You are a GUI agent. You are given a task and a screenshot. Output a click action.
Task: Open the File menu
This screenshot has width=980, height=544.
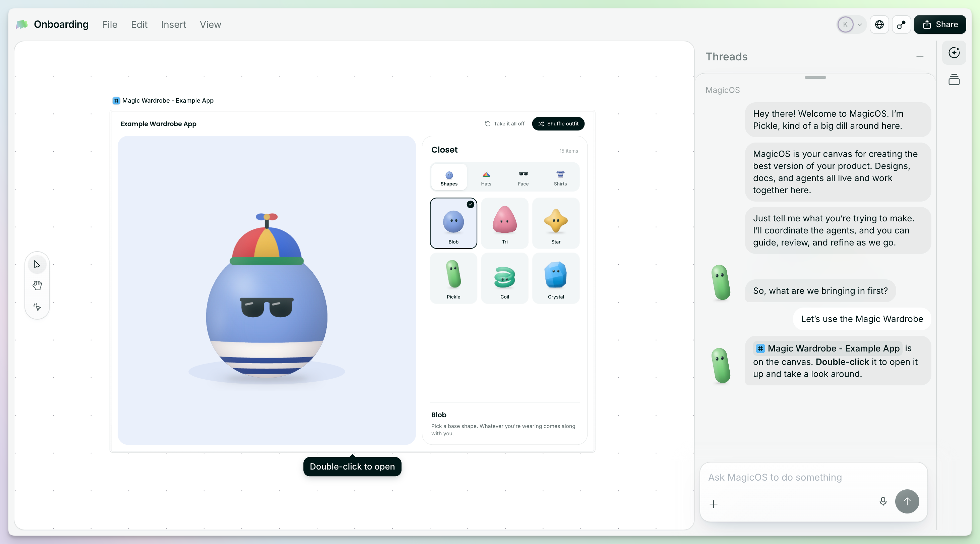110,25
